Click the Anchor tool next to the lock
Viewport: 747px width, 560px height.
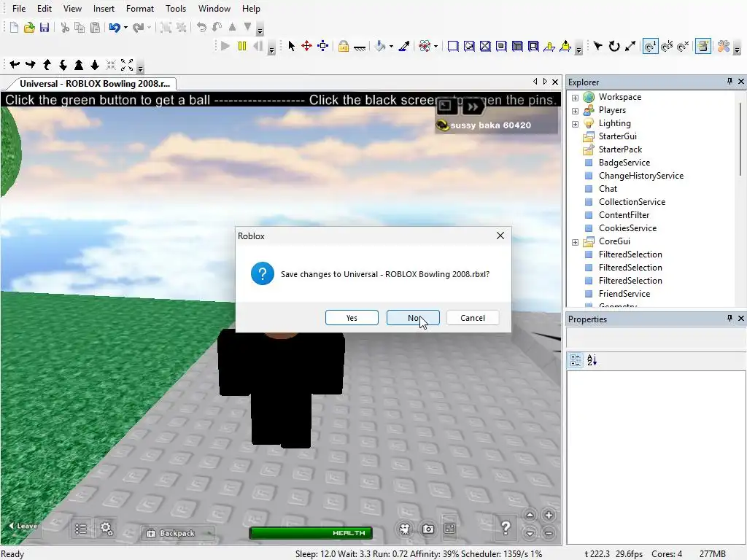tap(360, 46)
